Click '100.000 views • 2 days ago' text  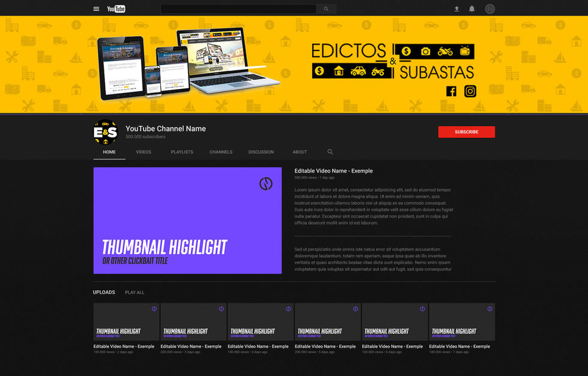coord(114,352)
